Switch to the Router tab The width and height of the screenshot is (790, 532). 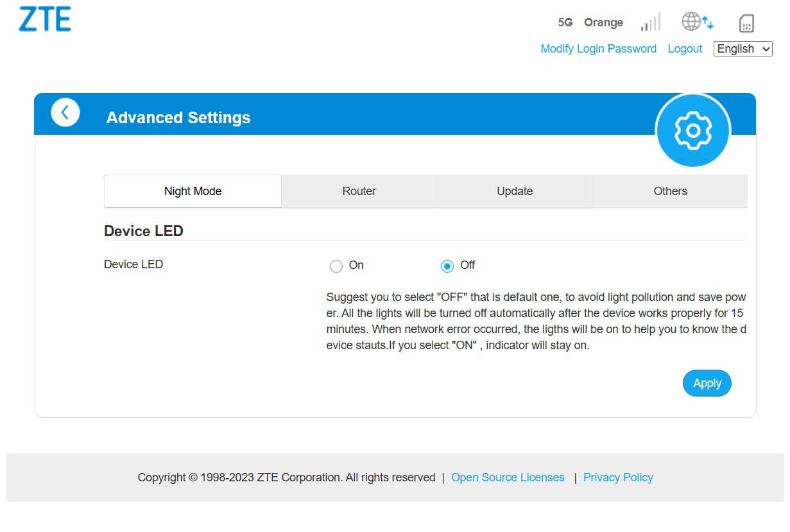359,191
